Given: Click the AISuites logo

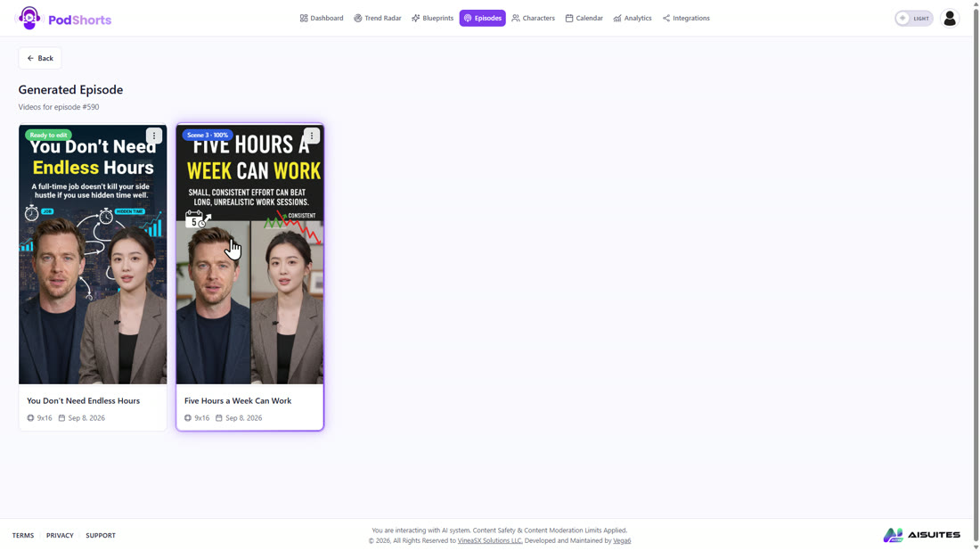Looking at the screenshot, I should [x=921, y=535].
